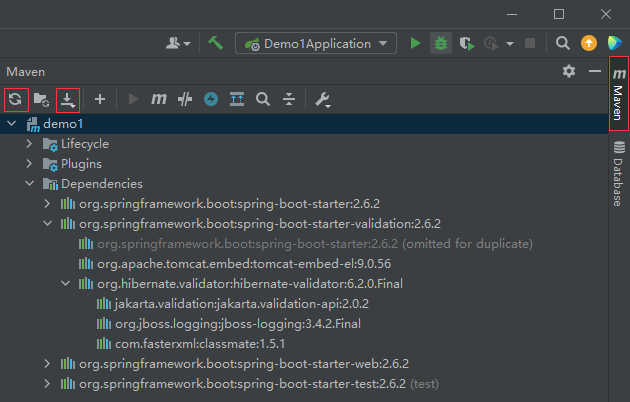
Task: Click the Lifecycle folder gear icon
Action: [50, 144]
